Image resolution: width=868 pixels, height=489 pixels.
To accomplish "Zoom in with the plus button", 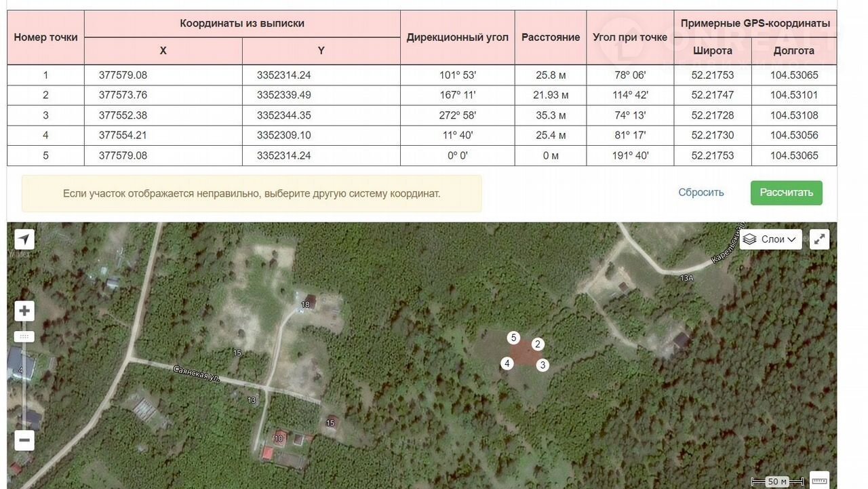I will pos(24,311).
